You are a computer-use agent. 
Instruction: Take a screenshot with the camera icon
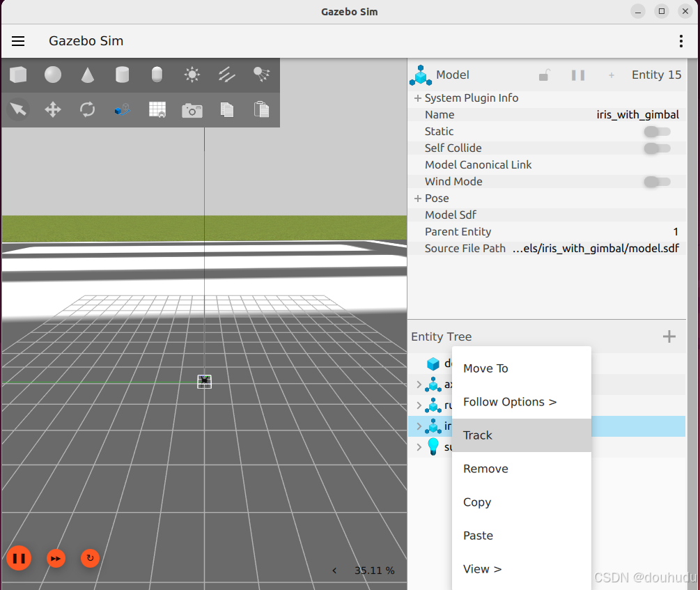coord(192,109)
